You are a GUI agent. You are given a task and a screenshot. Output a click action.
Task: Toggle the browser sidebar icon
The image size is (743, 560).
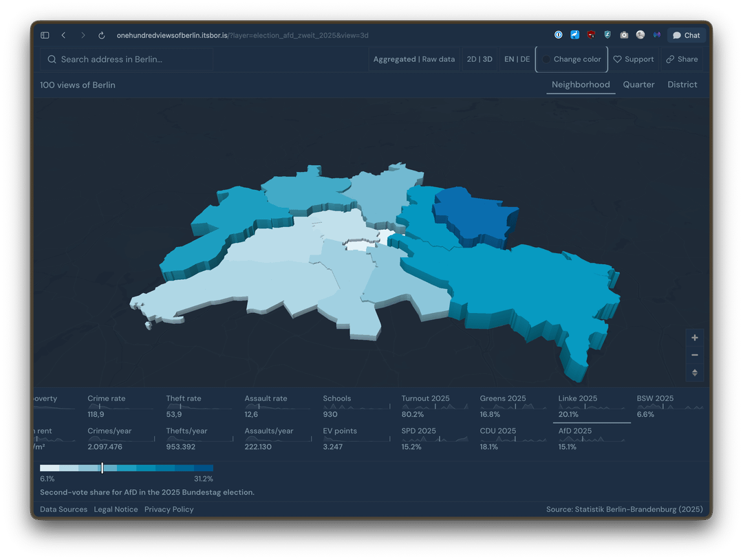coord(45,35)
